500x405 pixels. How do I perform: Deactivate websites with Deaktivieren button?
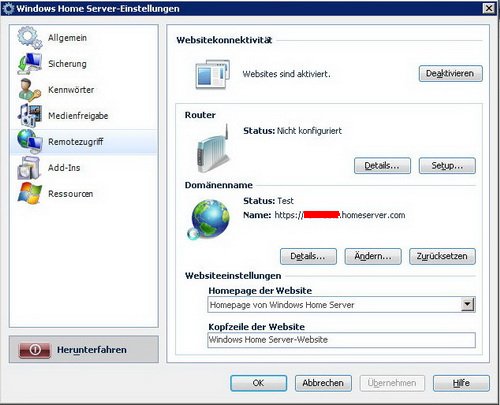tap(450, 74)
